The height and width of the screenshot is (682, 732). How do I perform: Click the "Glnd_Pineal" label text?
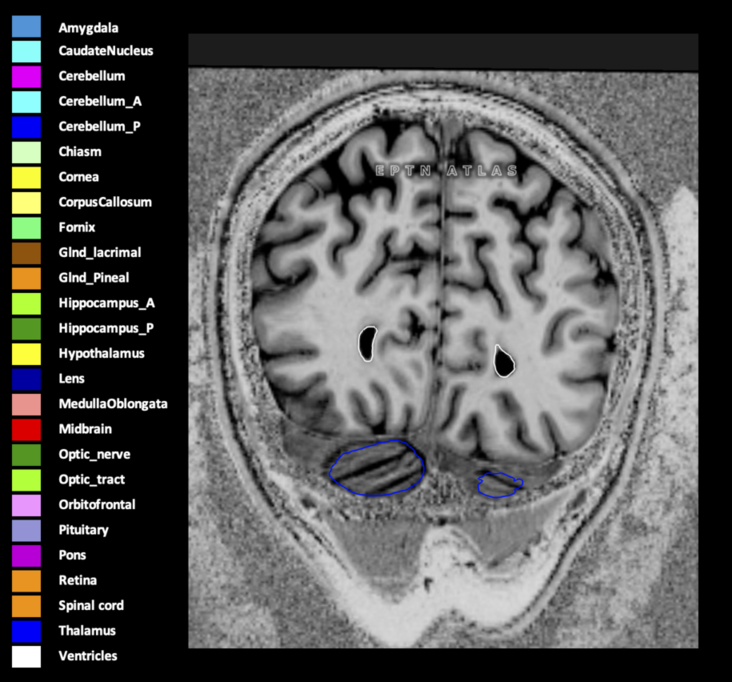point(94,278)
